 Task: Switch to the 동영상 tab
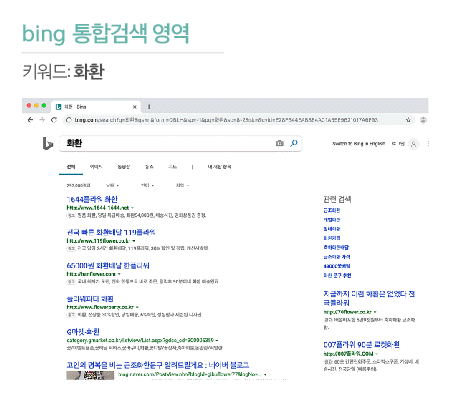pyautogui.click(x=124, y=167)
